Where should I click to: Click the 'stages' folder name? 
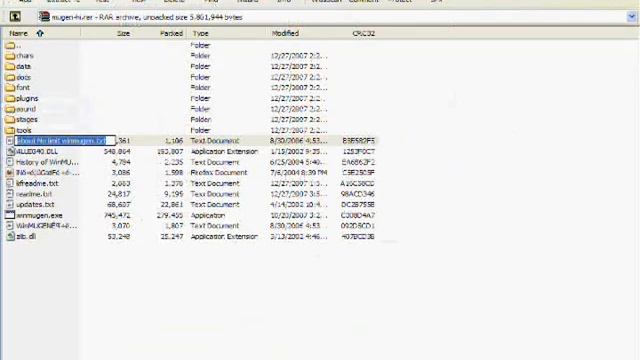pos(27,120)
